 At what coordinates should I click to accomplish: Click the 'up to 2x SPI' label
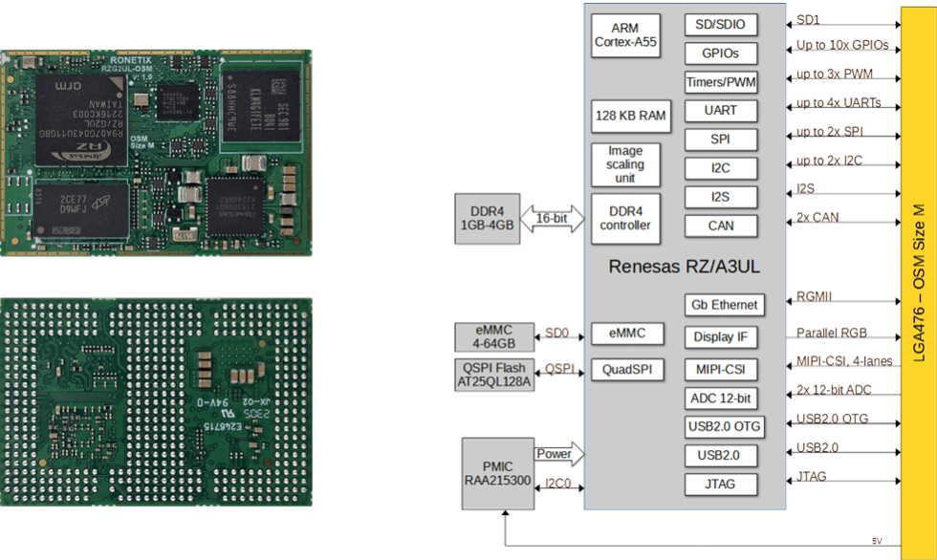pyautogui.click(x=830, y=131)
